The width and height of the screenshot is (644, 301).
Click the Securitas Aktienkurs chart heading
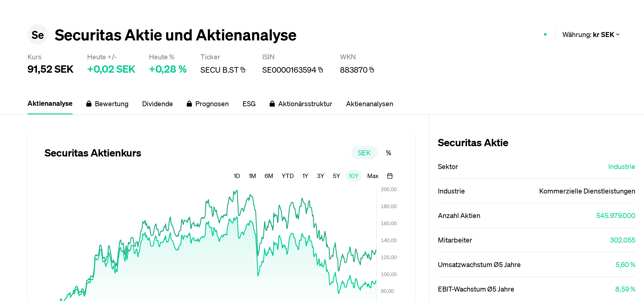tap(93, 153)
